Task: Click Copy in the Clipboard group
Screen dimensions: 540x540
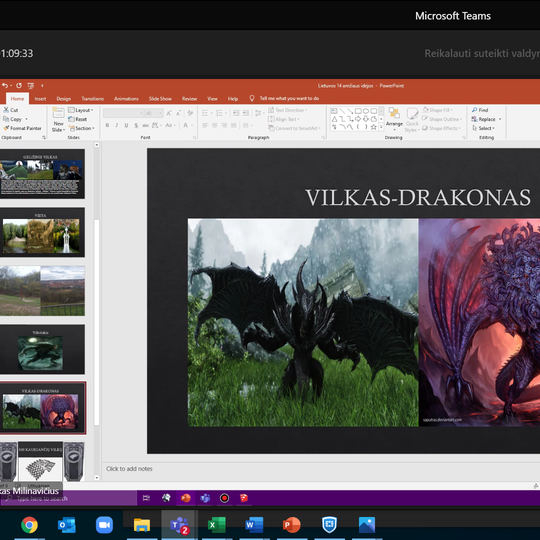Action: (12, 119)
